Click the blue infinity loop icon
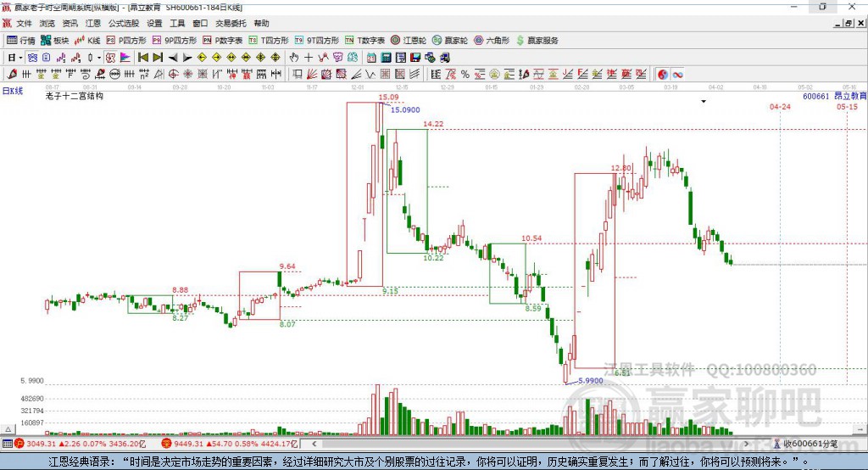The width and height of the screenshot is (868, 470). click(x=677, y=74)
